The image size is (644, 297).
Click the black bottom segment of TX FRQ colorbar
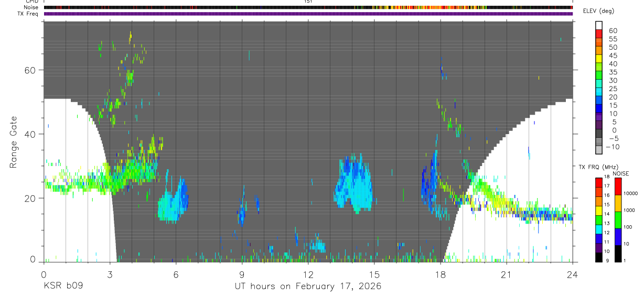coord(599,257)
